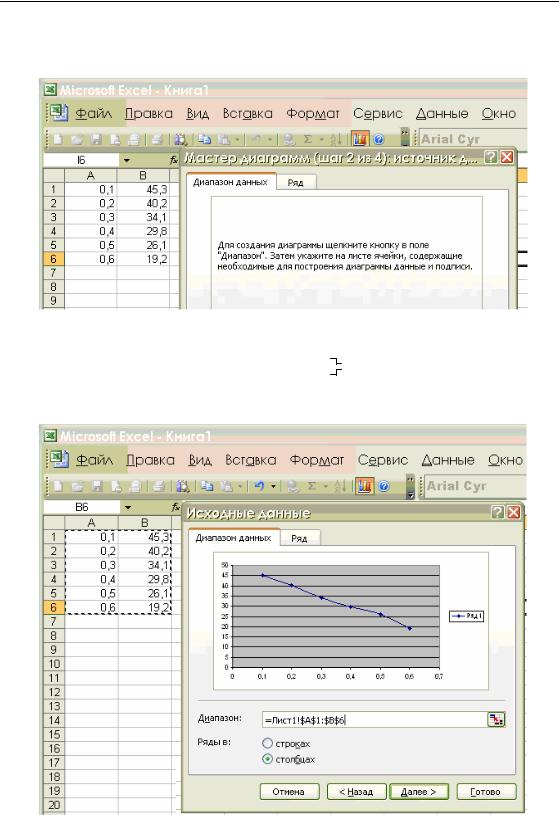Click the Отмена button
559x815 pixels.
click(289, 792)
